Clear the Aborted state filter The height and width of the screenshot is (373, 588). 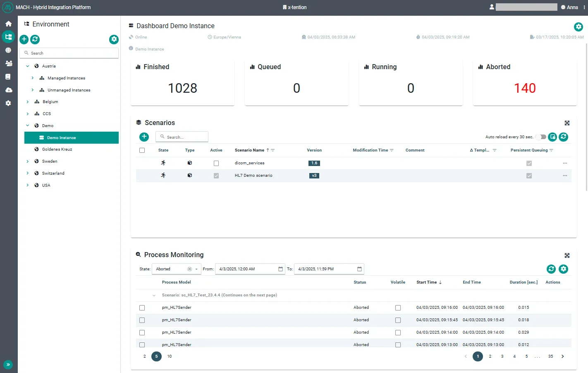[189, 269]
